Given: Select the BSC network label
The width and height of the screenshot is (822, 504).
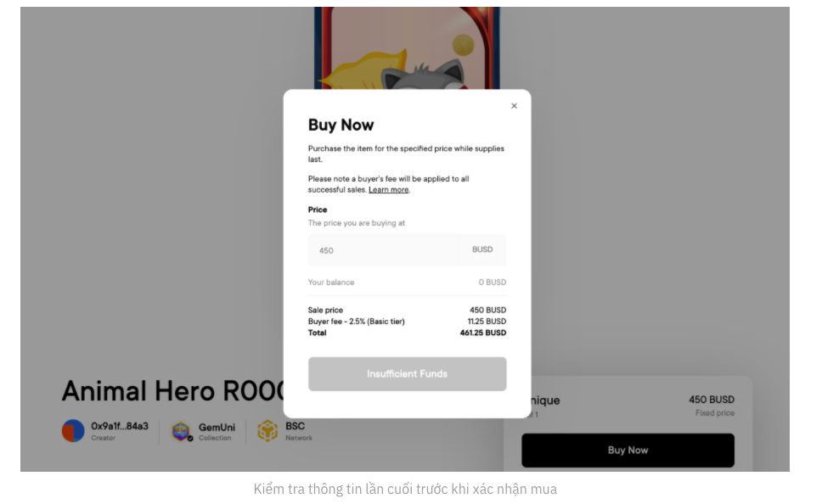Looking at the screenshot, I should click(x=295, y=426).
